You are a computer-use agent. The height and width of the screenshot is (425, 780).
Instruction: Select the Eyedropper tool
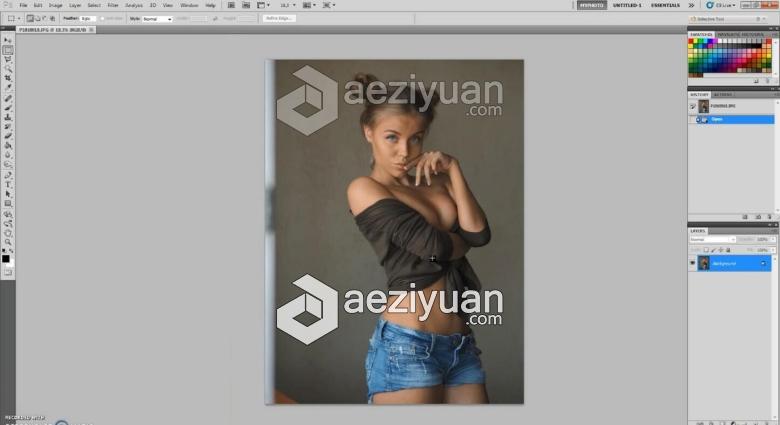[x=7, y=88]
